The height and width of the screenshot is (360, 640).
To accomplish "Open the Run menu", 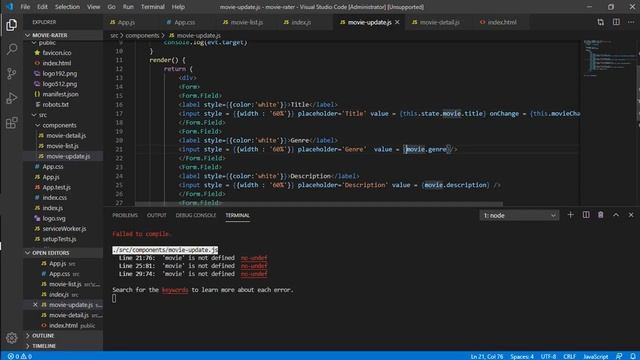I will [128, 7].
